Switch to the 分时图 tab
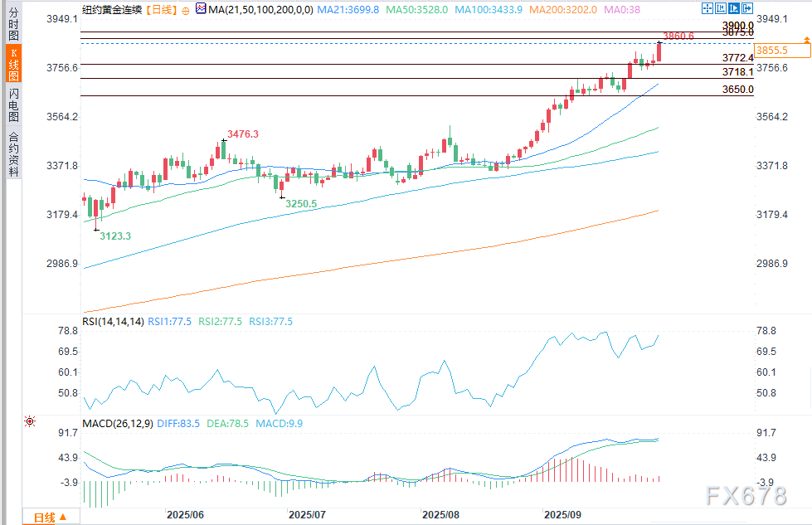The image size is (812, 525). point(12,23)
